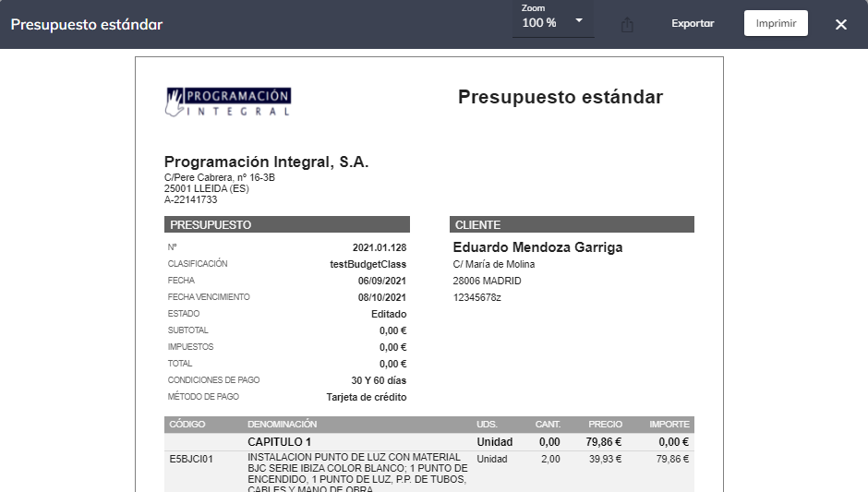Select the CLIENTE section header
Viewport: 868px width, 492px height.
pyautogui.click(x=572, y=224)
